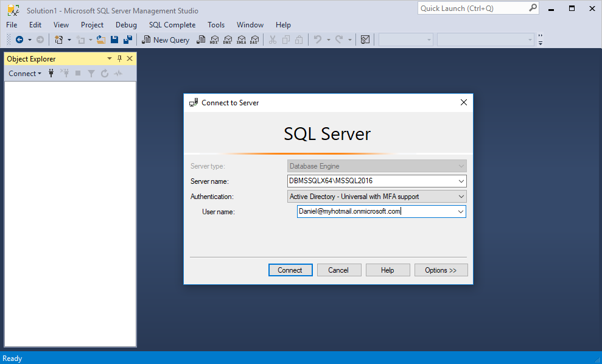Screen dimensions: 602x364
Task: Open the Project menu
Action: (92, 25)
